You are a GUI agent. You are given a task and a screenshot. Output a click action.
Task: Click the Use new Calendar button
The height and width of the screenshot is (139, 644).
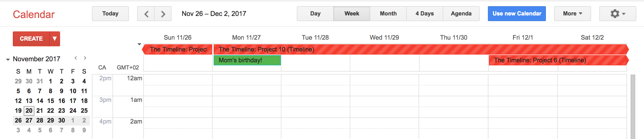517,14
